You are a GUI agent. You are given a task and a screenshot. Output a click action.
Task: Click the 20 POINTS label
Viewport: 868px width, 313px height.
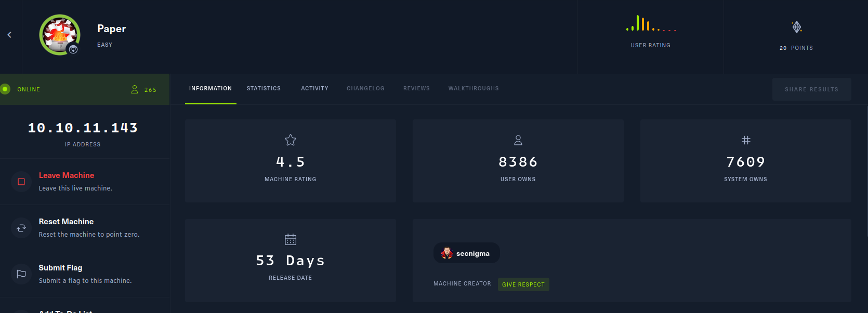pos(796,48)
